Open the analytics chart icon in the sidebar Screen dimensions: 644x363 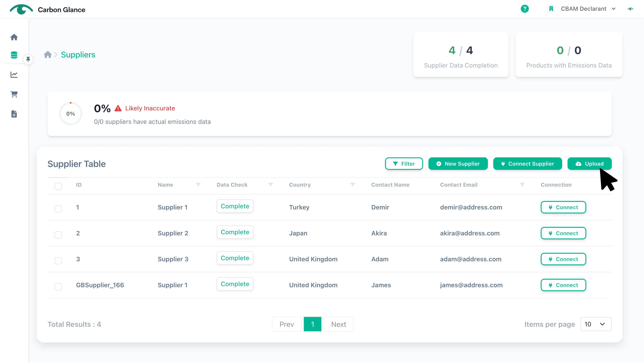click(14, 74)
